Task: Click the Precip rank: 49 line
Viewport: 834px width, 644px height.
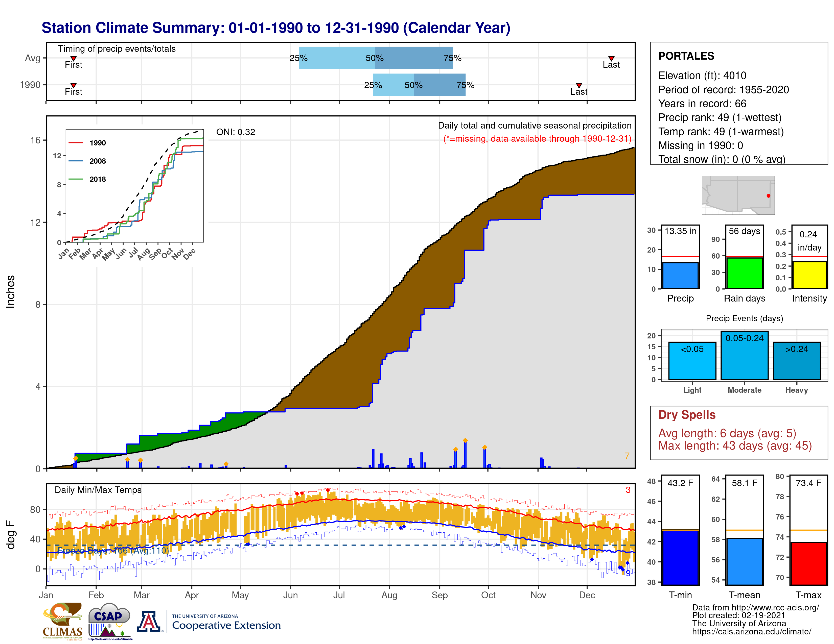Action: pyautogui.click(x=720, y=117)
